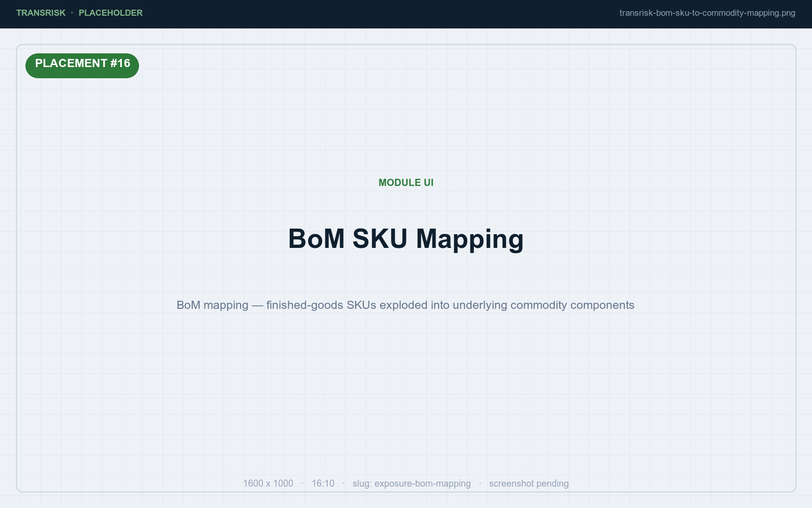
Task: Click the 1600 x 1000 dimensions text
Action: pyautogui.click(x=268, y=483)
